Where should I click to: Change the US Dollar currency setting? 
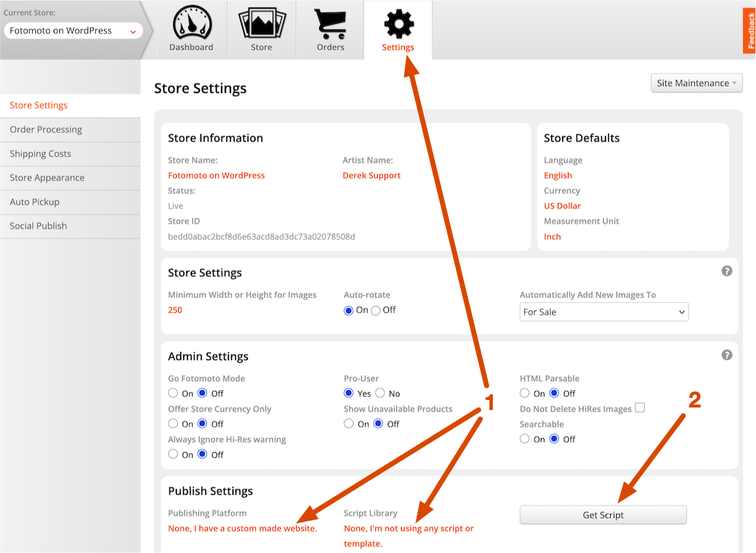coord(562,206)
